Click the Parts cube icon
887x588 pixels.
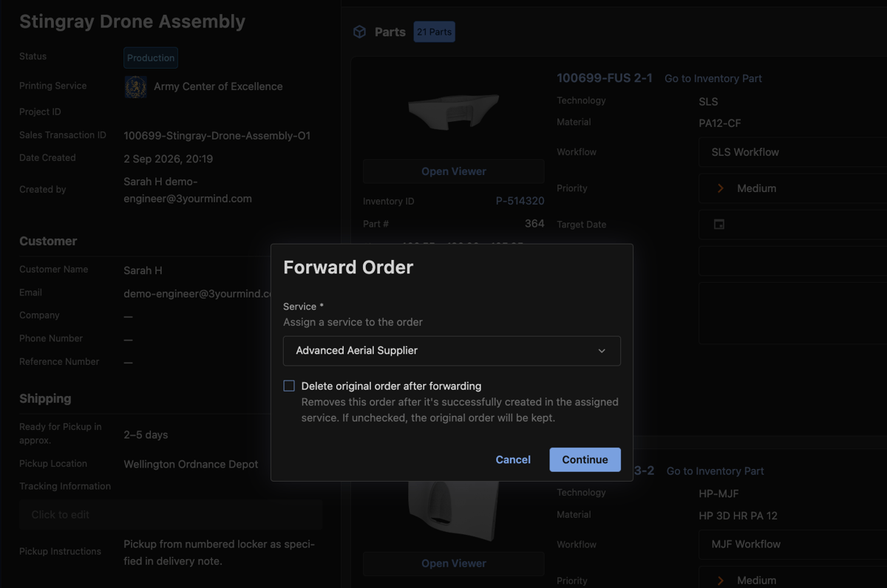(360, 32)
